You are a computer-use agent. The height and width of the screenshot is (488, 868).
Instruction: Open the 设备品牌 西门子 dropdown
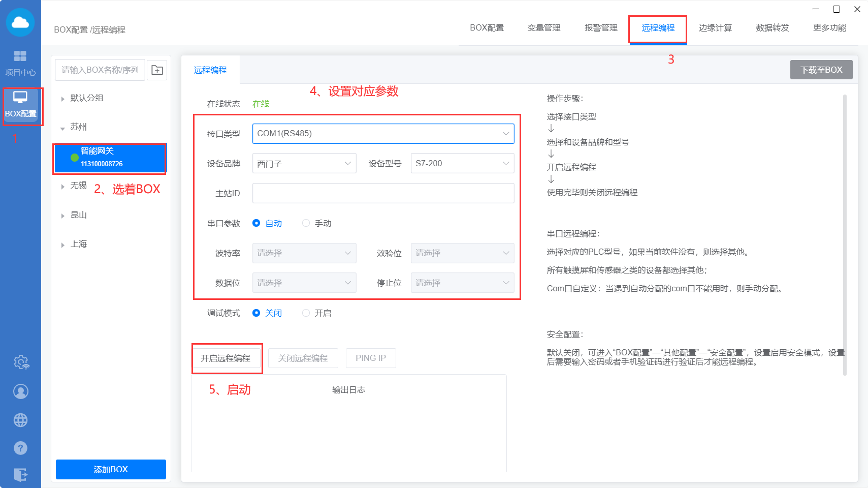click(304, 164)
